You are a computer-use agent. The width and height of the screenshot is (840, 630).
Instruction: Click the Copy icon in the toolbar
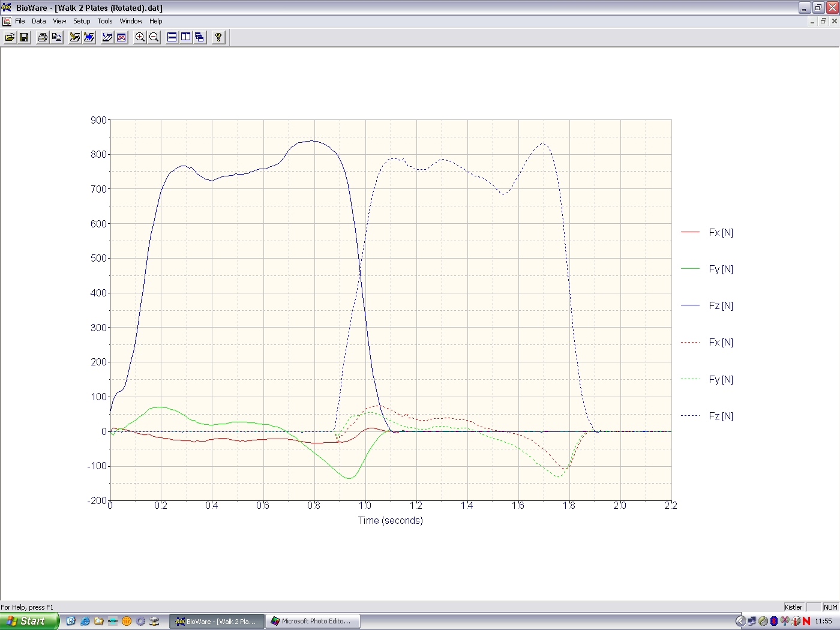[57, 37]
